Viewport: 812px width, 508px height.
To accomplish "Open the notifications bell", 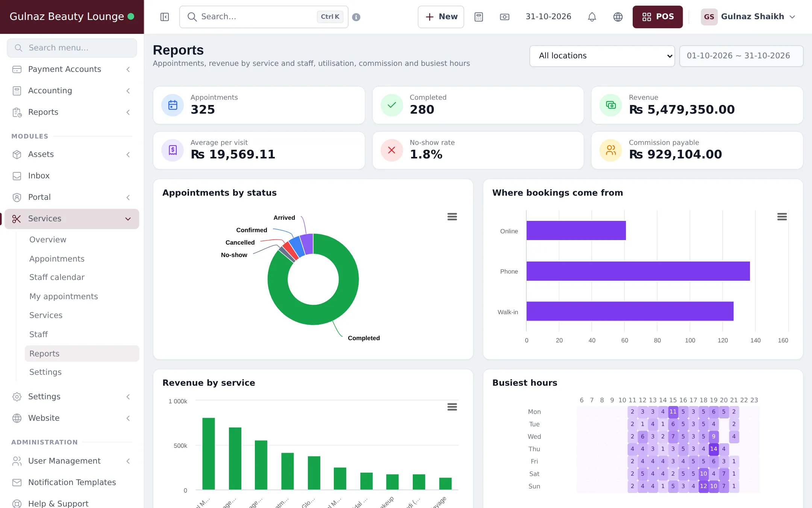I will click(592, 17).
